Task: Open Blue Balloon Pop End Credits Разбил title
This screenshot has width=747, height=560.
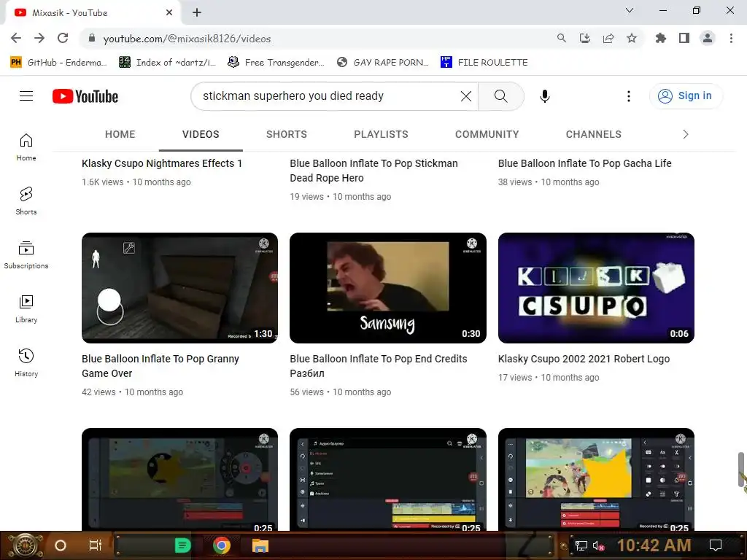Action: pos(379,366)
